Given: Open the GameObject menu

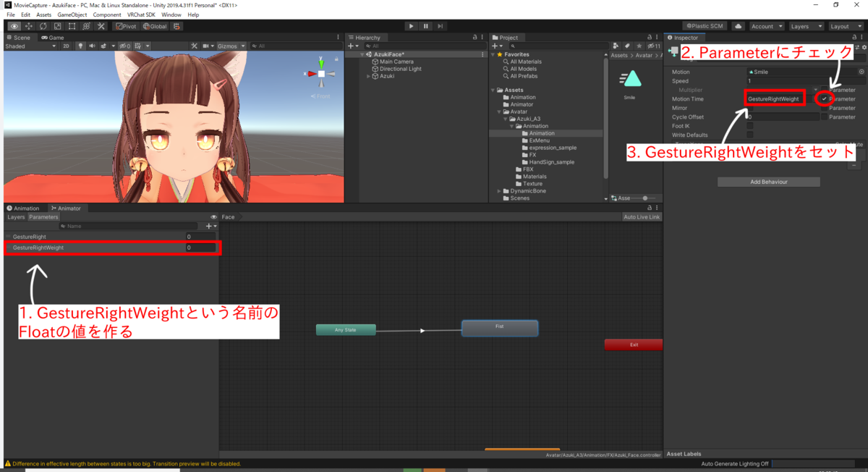Looking at the screenshot, I should tap(72, 14).
